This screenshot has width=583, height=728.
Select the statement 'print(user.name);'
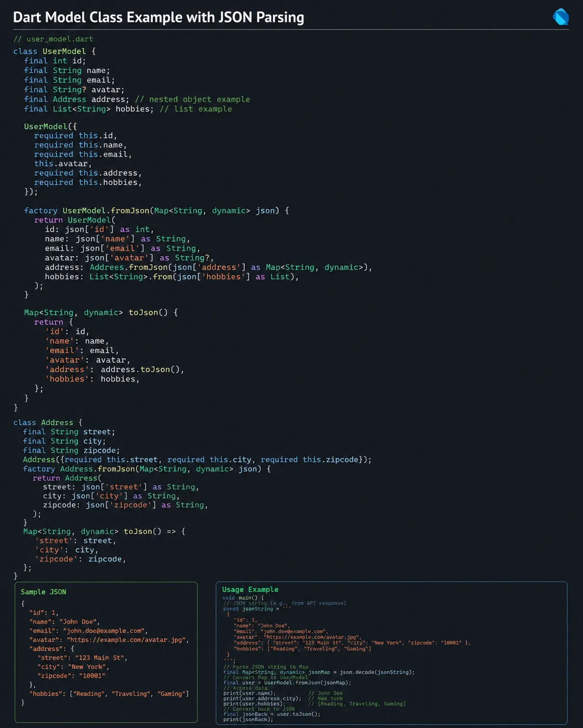click(249, 693)
